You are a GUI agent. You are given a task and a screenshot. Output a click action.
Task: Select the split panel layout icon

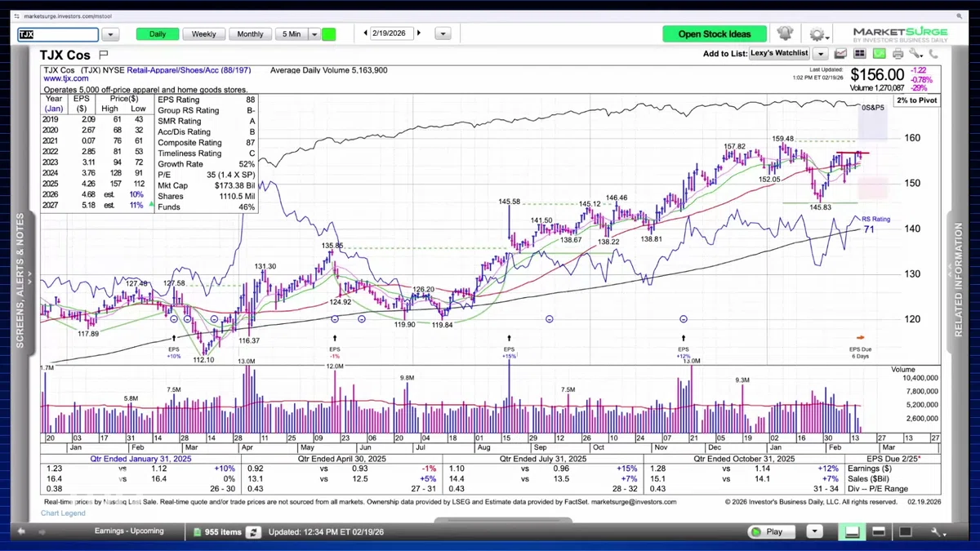(880, 531)
